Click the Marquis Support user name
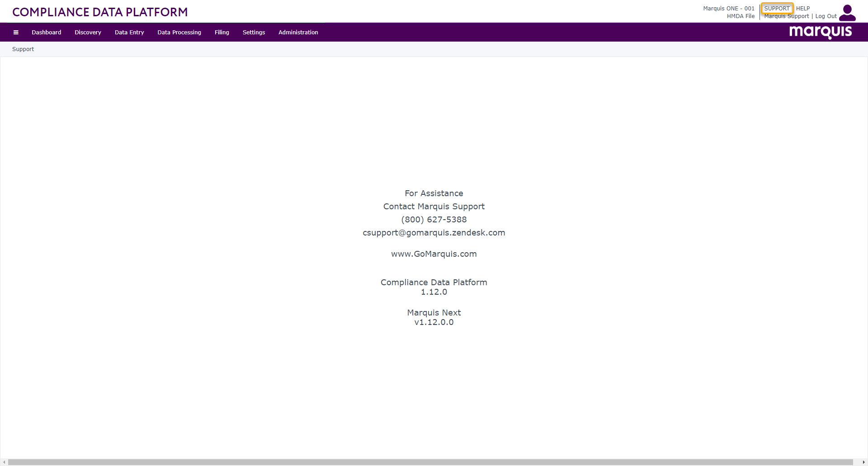Viewport: 868px width, 466px height. pos(787,16)
